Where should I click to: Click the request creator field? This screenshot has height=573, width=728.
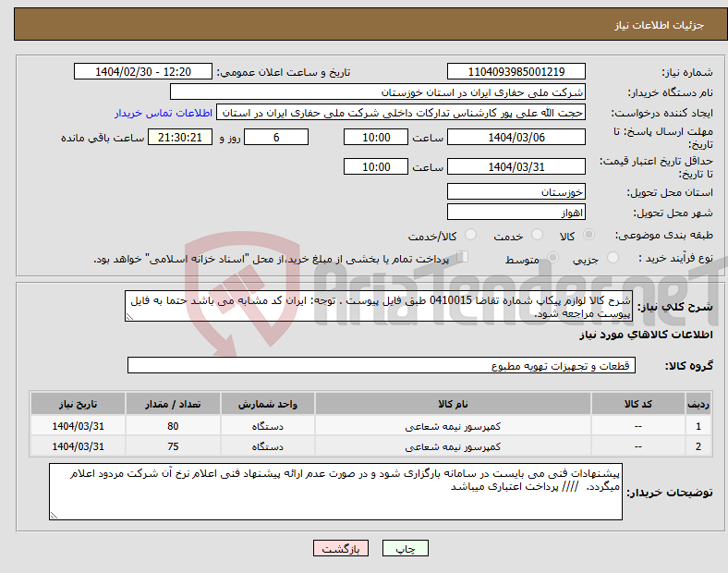click(x=401, y=113)
